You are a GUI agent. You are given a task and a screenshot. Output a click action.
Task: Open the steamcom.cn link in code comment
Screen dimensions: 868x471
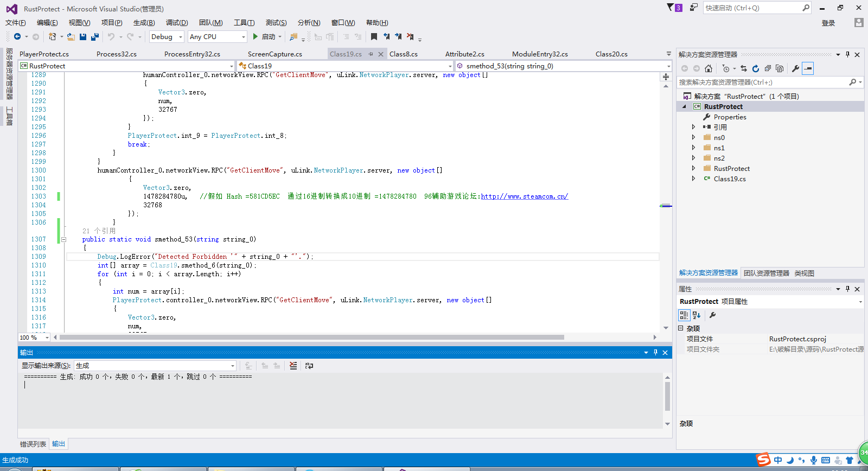pos(524,196)
